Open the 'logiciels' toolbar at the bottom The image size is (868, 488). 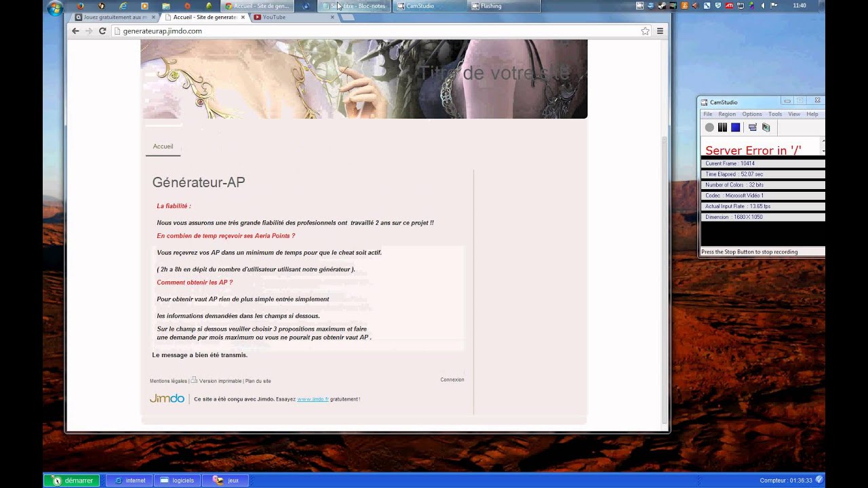pyautogui.click(x=178, y=481)
